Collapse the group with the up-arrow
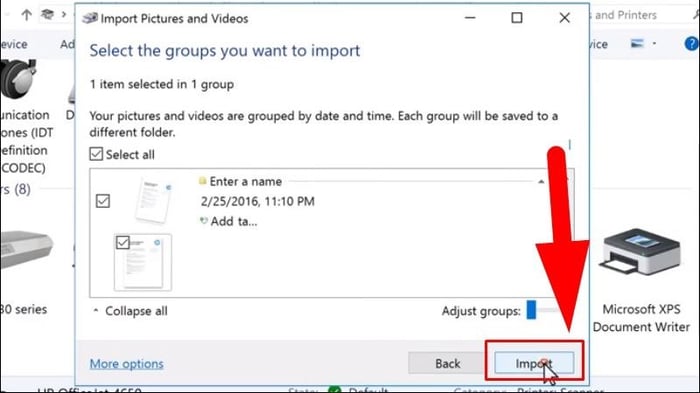The height and width of the screenshot is (393, 700). (x=541, y=181)
